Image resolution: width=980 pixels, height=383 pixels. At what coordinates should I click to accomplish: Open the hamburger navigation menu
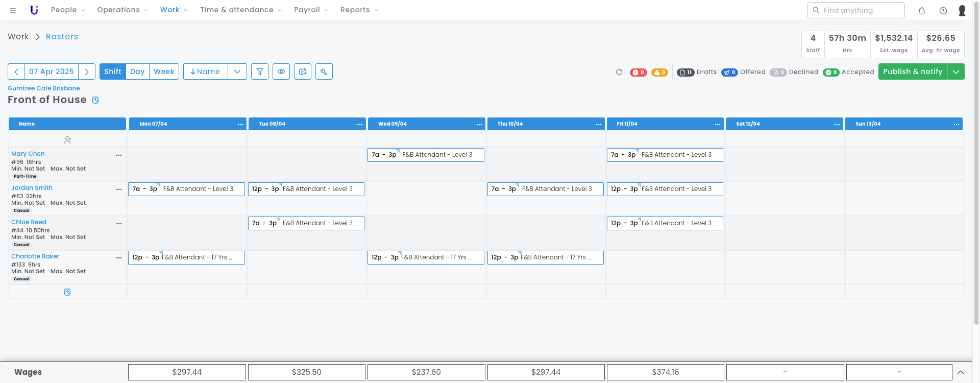tap(13, 10)
